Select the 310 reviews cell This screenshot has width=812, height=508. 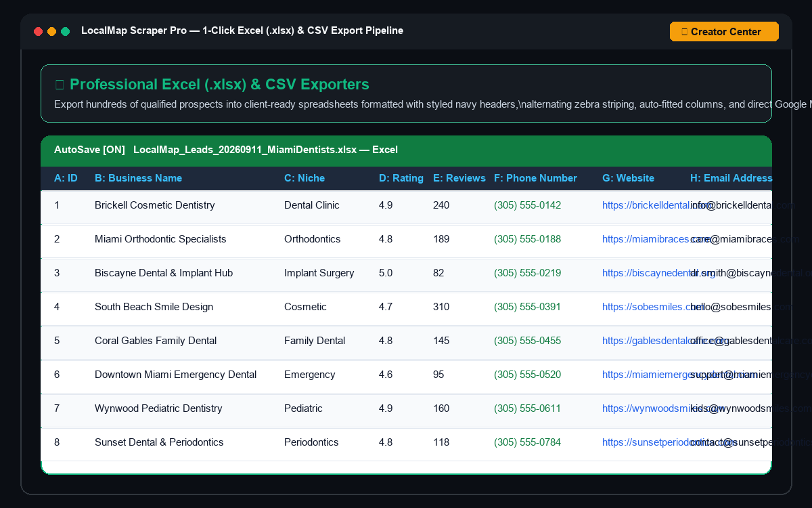coord(441,307)
